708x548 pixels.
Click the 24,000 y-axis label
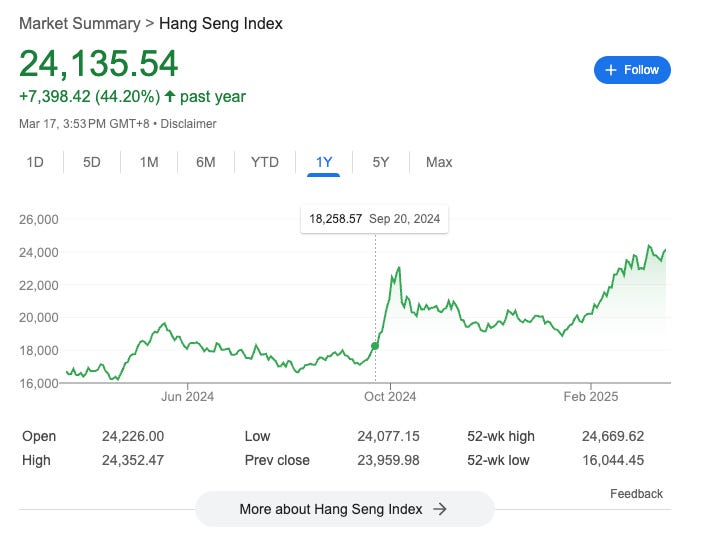pos(39,252)
